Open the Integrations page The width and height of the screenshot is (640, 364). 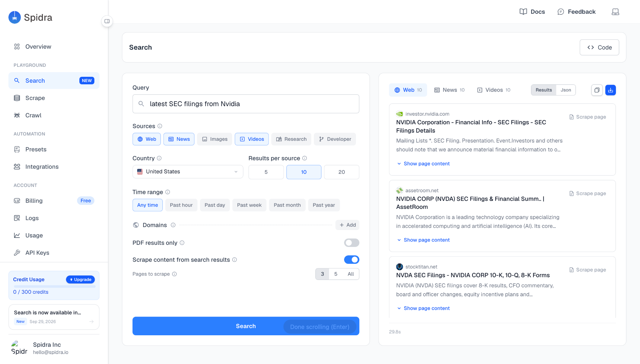(x=54, y=167)
